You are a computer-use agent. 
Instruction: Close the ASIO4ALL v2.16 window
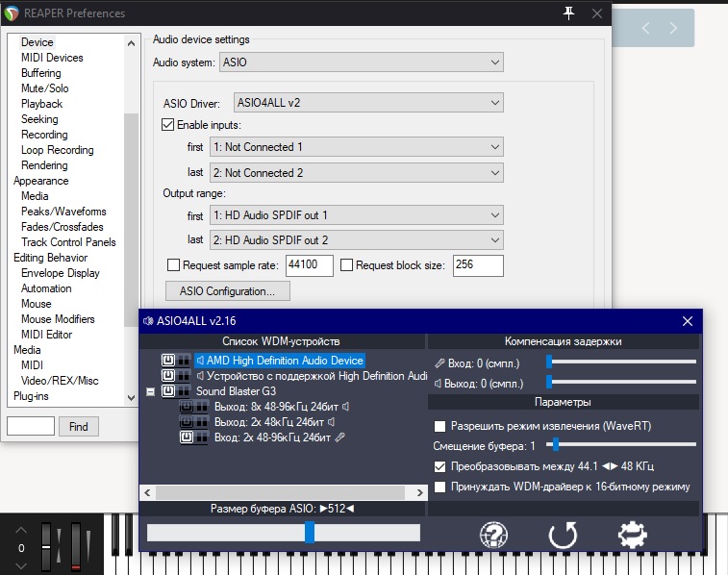click(x=688, y=321)
